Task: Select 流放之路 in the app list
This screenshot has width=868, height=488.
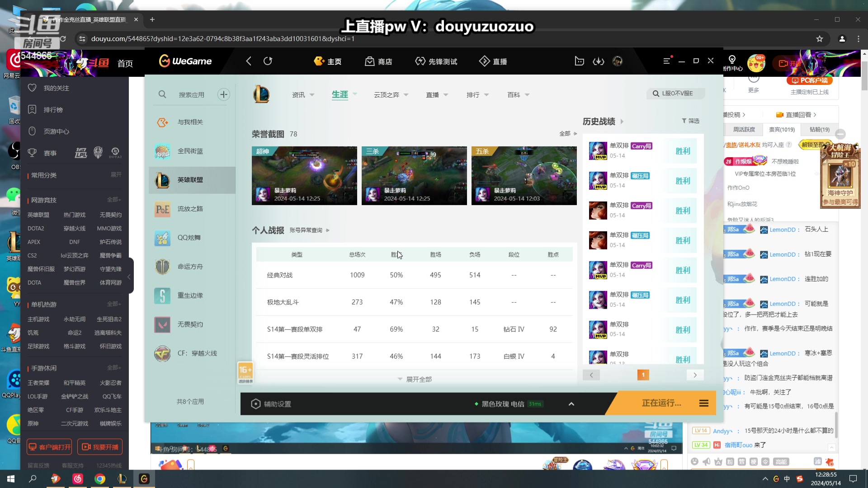Action: click(192, 209)
